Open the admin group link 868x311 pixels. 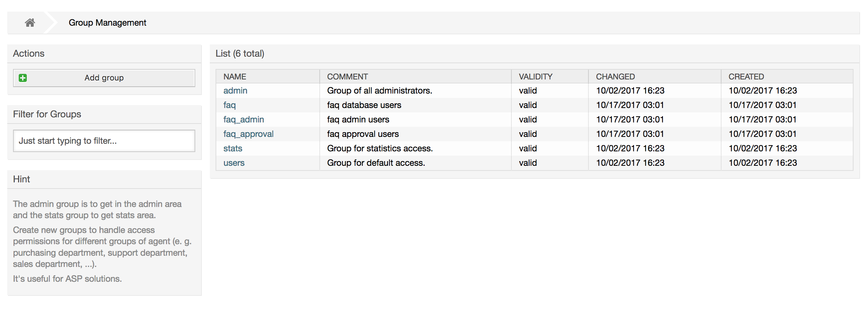[235, 91]
